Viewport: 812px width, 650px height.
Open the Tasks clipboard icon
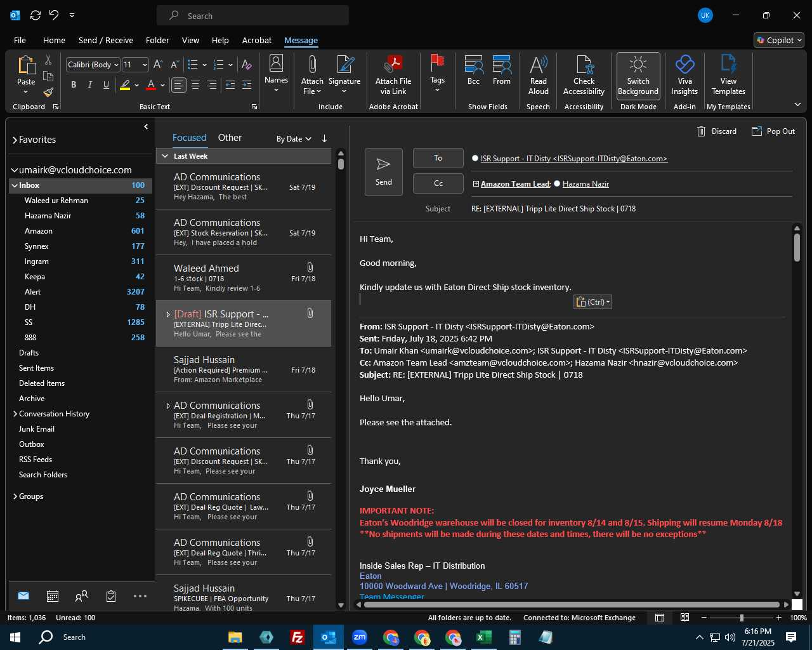[111, 596]
